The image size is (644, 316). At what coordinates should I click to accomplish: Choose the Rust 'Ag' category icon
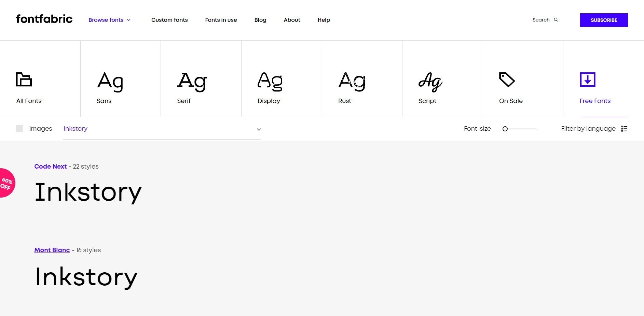point(352,81)
